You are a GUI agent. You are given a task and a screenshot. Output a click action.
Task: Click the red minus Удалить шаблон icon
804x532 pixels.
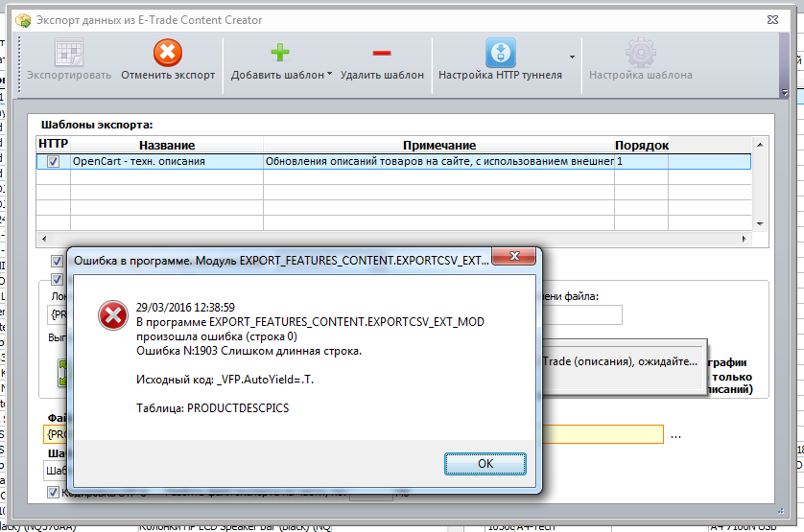click(x=382, y=53)
